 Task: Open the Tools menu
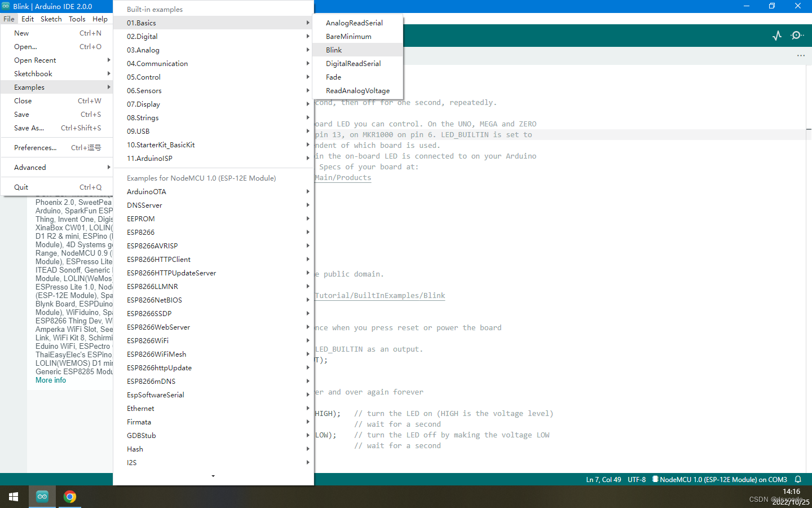(x=77, y=19)
